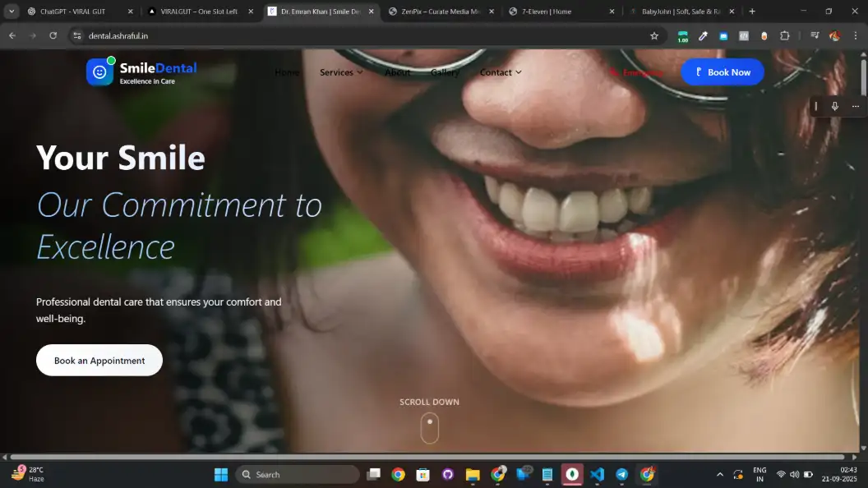Open the media controls playlist icon
Image resolution: width=868 pixels, height=488 pixels.
(815, 36)
